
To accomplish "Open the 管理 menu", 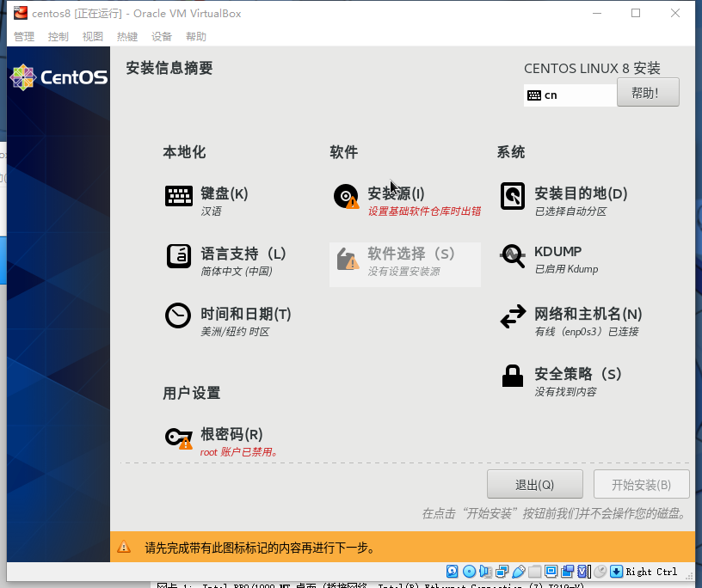I will click(x=24, y=37).
